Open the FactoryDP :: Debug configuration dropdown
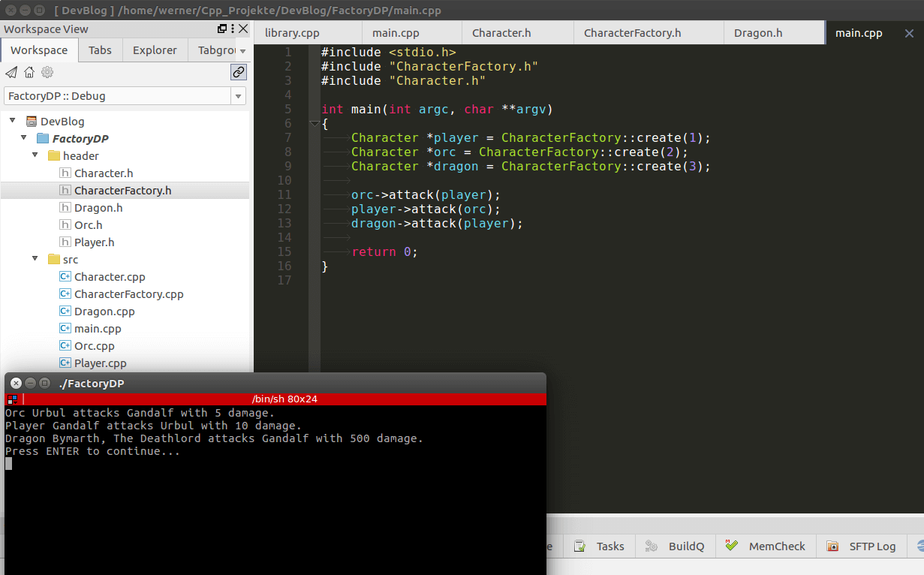 pos(237,96)
